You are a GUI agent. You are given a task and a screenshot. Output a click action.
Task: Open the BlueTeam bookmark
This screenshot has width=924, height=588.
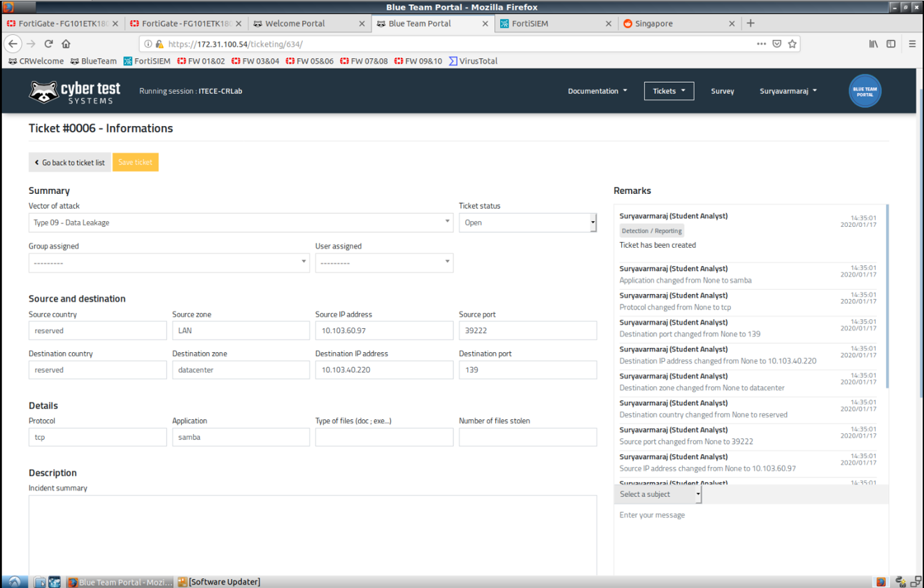tap(93, 61)
